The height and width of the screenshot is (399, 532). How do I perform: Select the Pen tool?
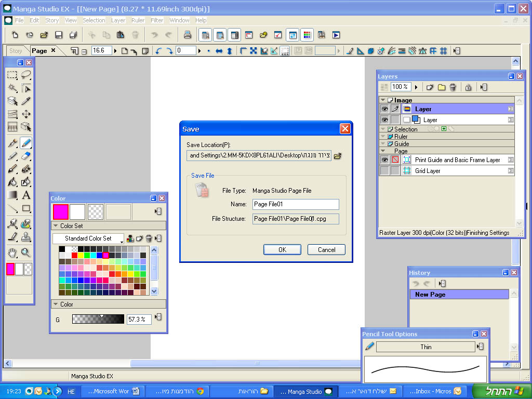pos(12,143)
